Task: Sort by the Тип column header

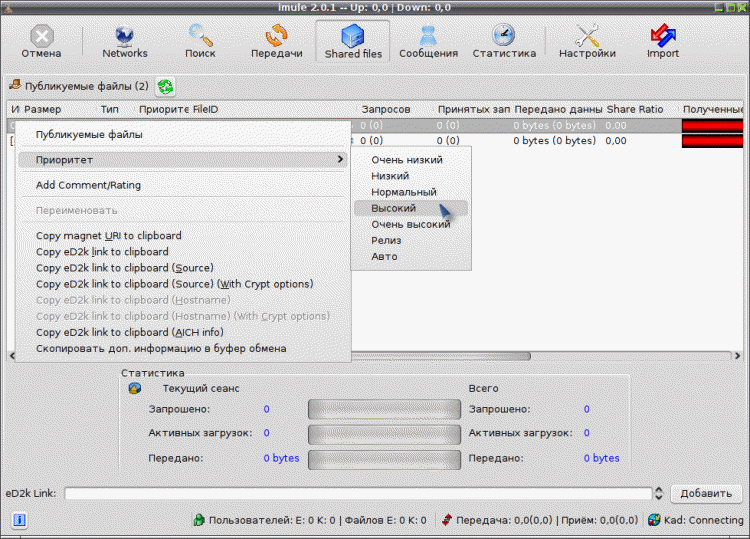Action: point(110,110)
